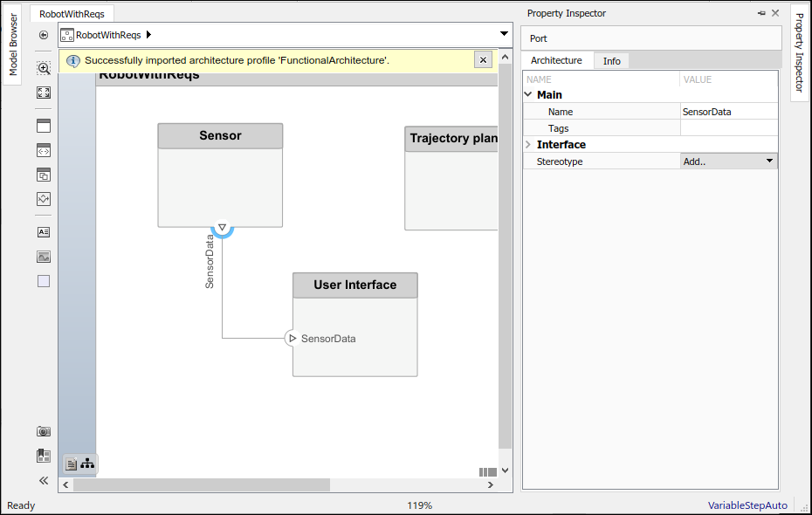The image size is (812, 515).
Task: Click the NAME column header
Action: click(539, 79)
